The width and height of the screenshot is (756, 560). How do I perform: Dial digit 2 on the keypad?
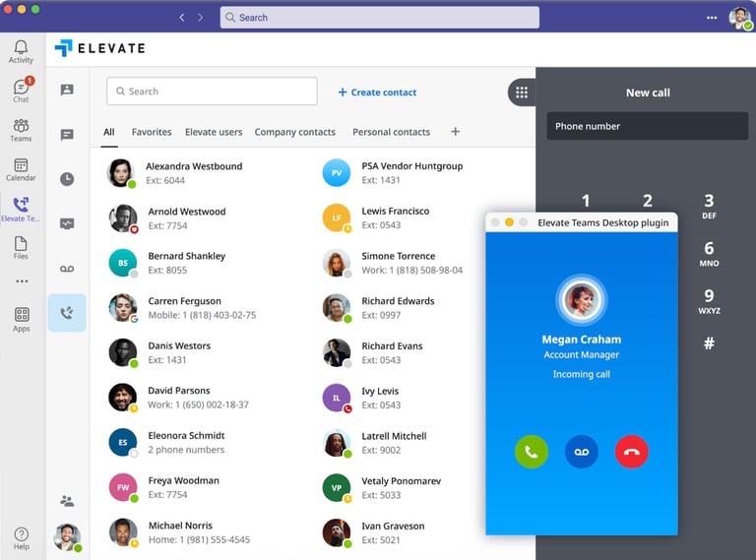coord(648,201)
